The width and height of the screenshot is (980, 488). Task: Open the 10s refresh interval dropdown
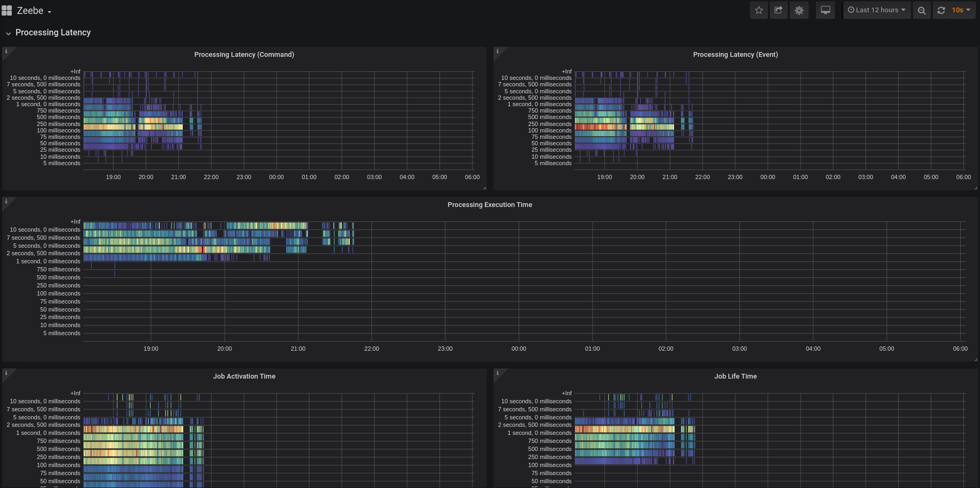click(x=961, y=10)
